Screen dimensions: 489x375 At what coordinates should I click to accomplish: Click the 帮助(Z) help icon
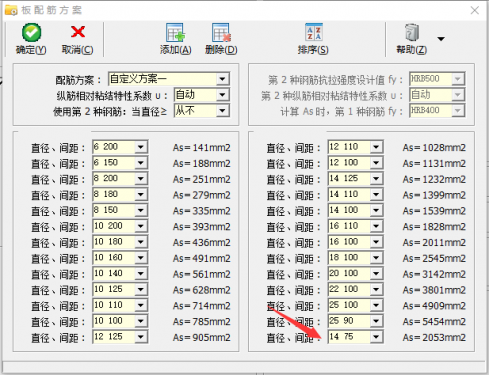412,32
